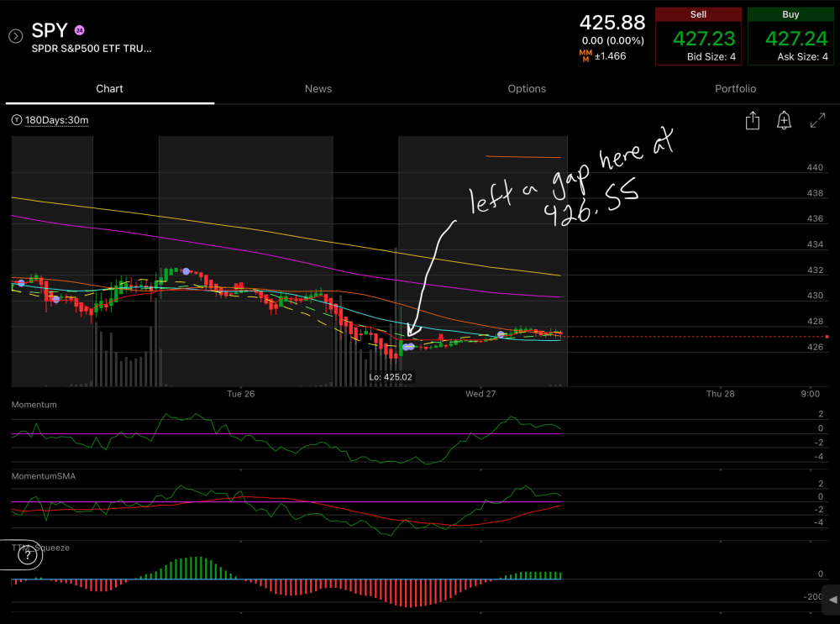The width and height of the screenshot is (840, 624).
Task: Expand the sidebar with the chevron circle icon
Action: (15, 36)
